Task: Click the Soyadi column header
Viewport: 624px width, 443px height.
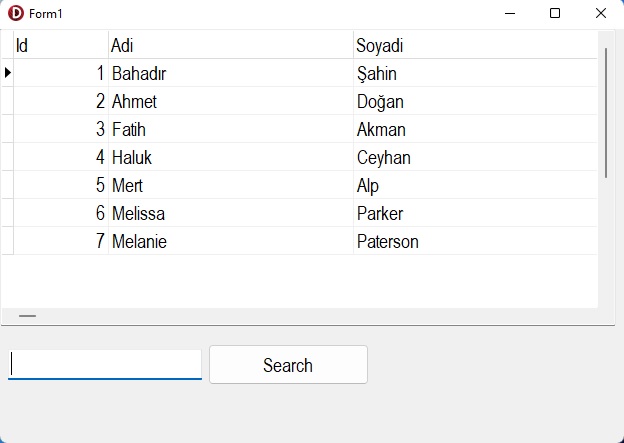Action: [475, 46]
